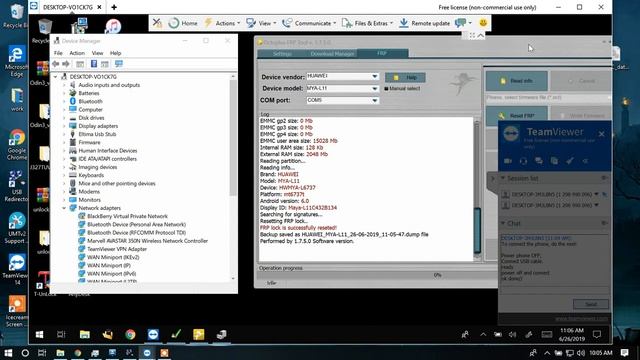Screen dimensions: 640x360
Task: Select Marvell AVASTAR 350N Wireless Network Controller
Action: click(x=147, y=241)
